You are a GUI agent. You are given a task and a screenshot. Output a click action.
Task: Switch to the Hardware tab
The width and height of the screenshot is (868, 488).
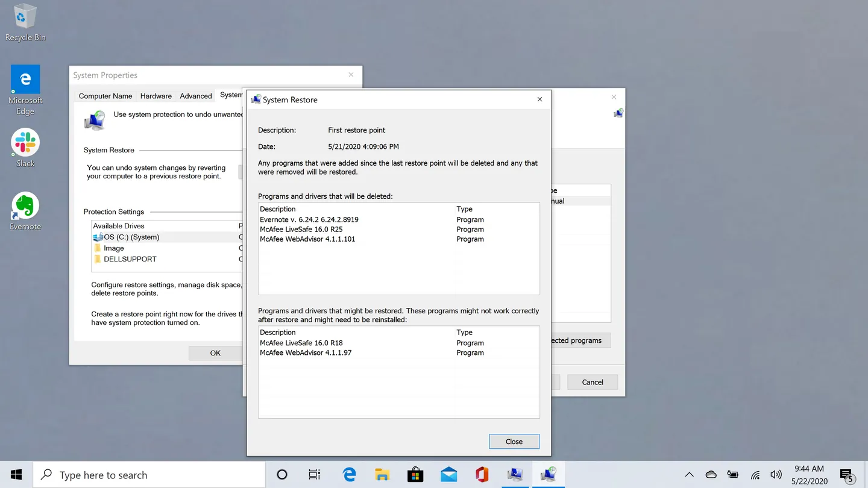coord(156,96)
